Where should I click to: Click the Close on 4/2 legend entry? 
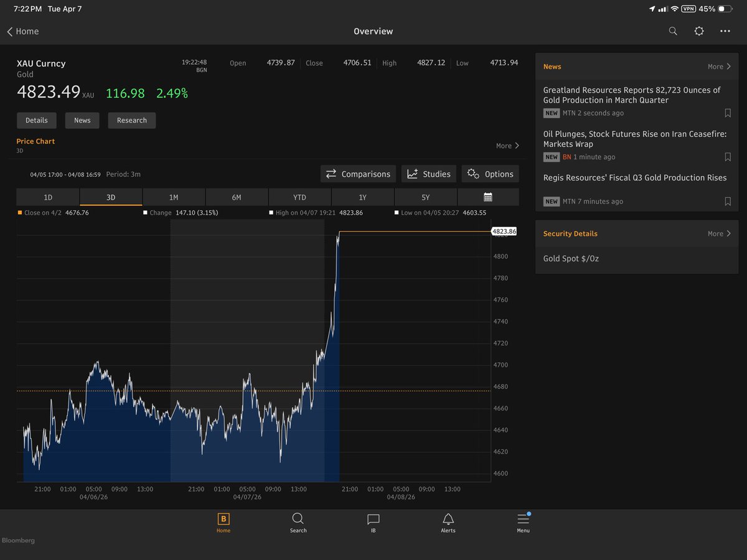point(53,213)
